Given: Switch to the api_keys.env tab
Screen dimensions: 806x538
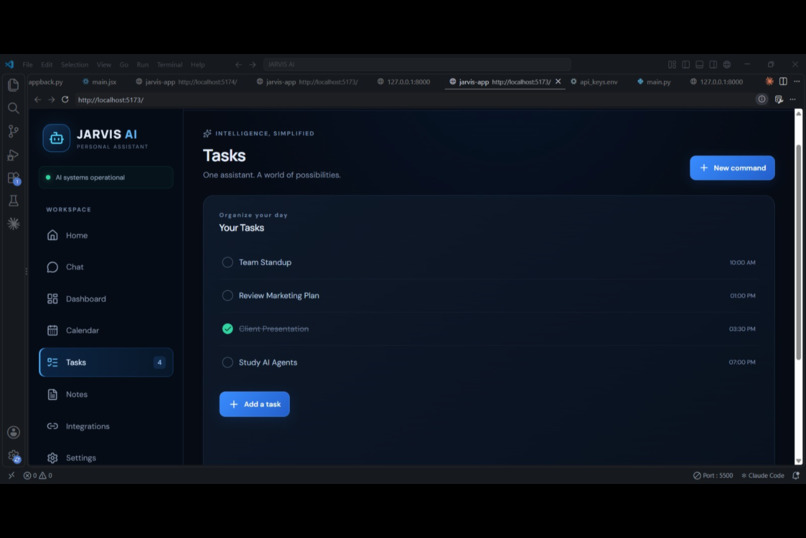Looking at the screenshot, I should coord(594,82).
